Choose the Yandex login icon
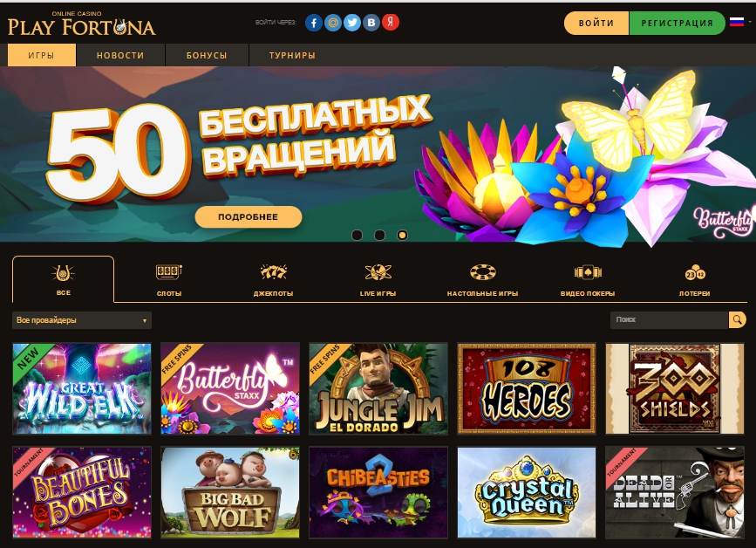 tap(391, 22)
